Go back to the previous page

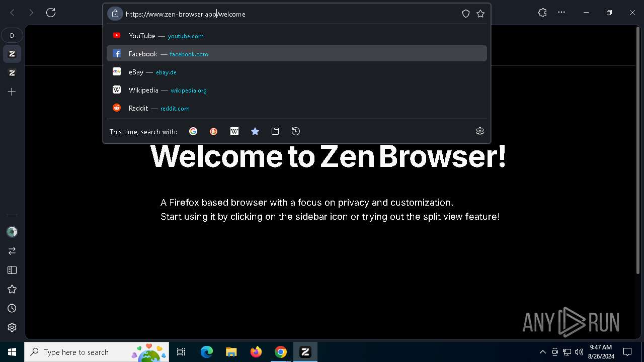[x=12, y=13]
